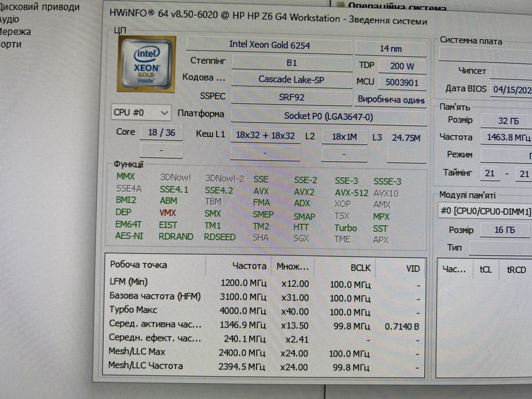Click the module size 16 ГБ field
Viewport: 532px width, 399px height.
(x=505, y=230)
